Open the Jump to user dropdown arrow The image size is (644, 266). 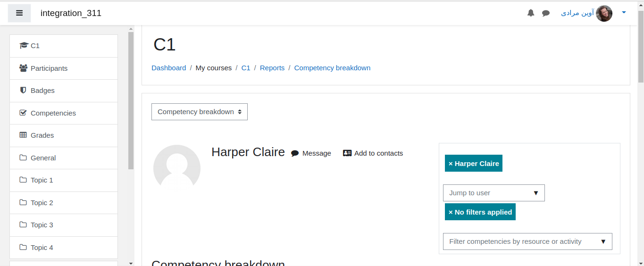click(x=535, y=193)
